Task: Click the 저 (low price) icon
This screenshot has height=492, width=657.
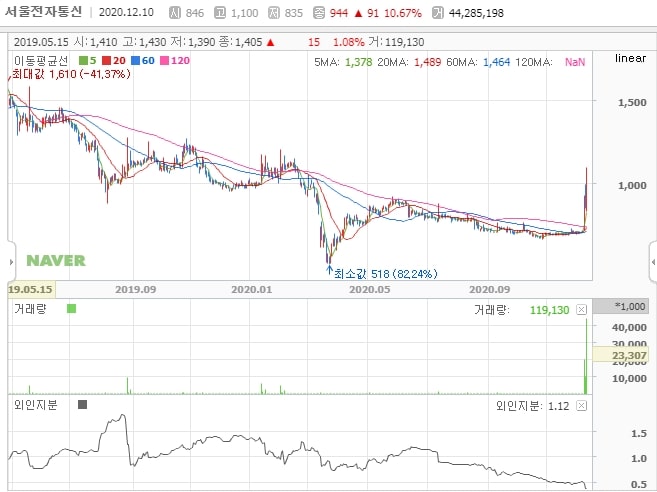Action: (x=274, y=13)
